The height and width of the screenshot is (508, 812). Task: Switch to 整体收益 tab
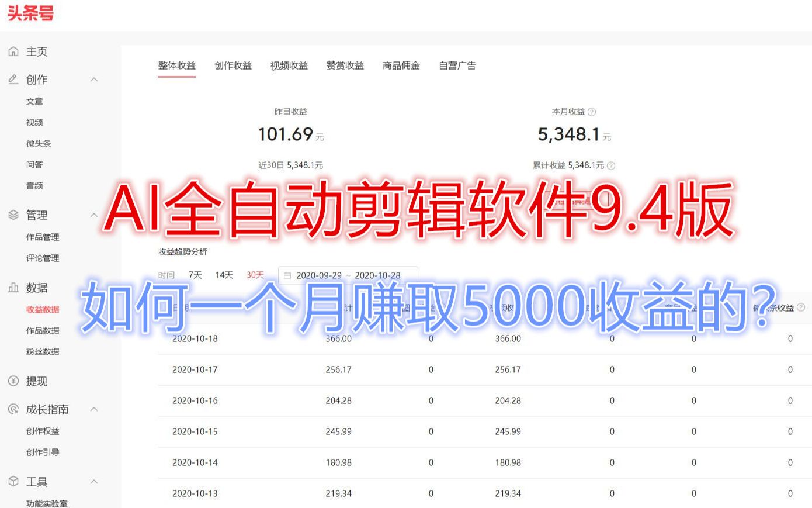(177, 65)
